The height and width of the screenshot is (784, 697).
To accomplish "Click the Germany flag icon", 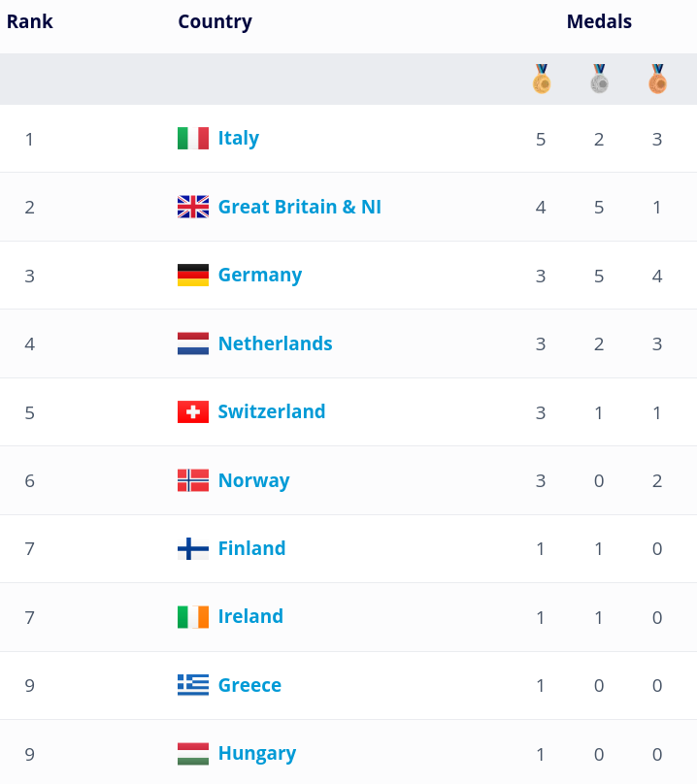I will pos(193,275).
